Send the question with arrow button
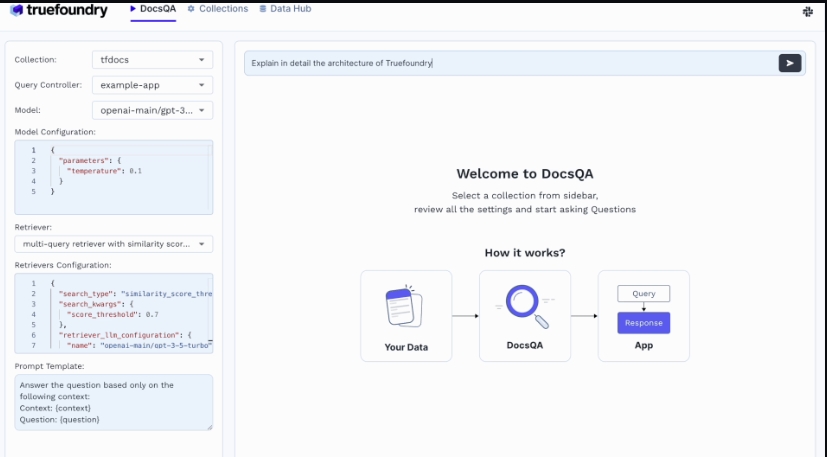The height and width of the screenshot is (457, 827). pyautogui.click(x=790, y=63)
